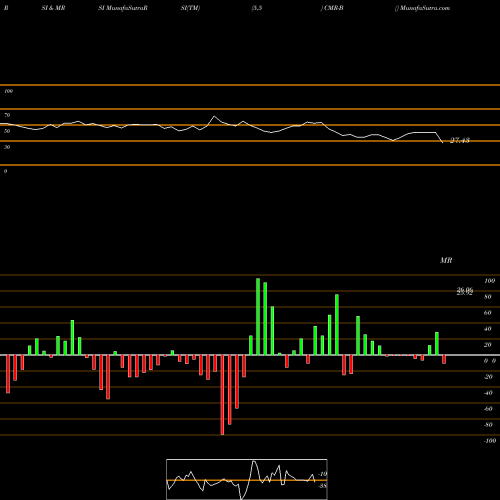Click the MR axis label -60
This screenshot has height=500, width=500.
488,409
